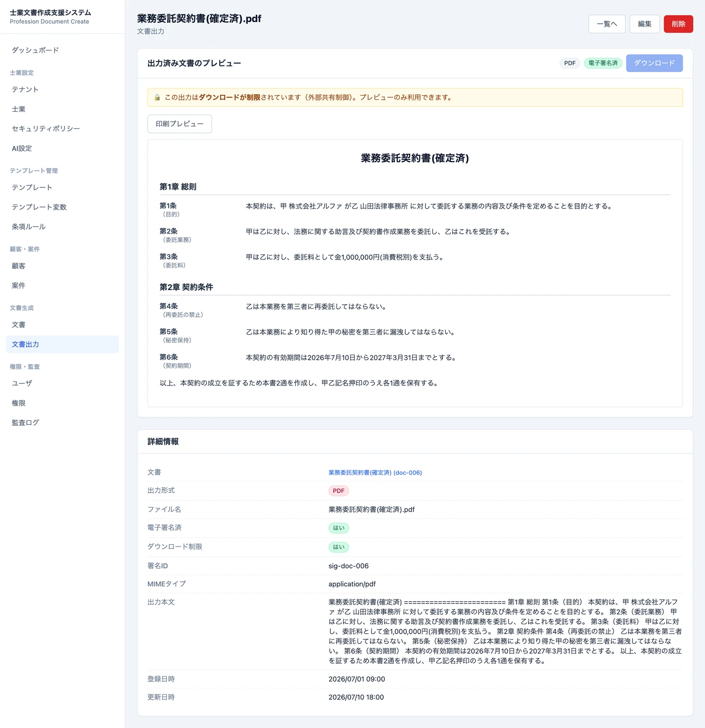Open the テナント menu item
Image resolution: width=705 pixels, height=728 pixels.
[x=62, y=90]
